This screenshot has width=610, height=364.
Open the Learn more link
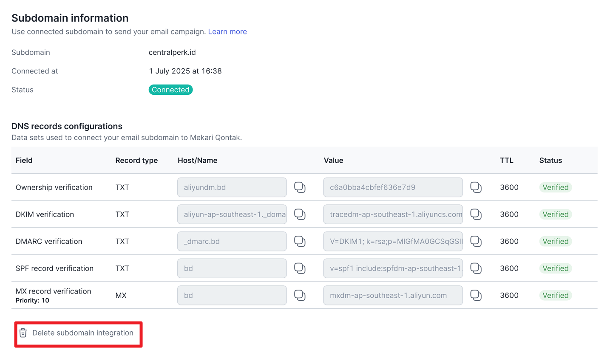click(227, 31)
